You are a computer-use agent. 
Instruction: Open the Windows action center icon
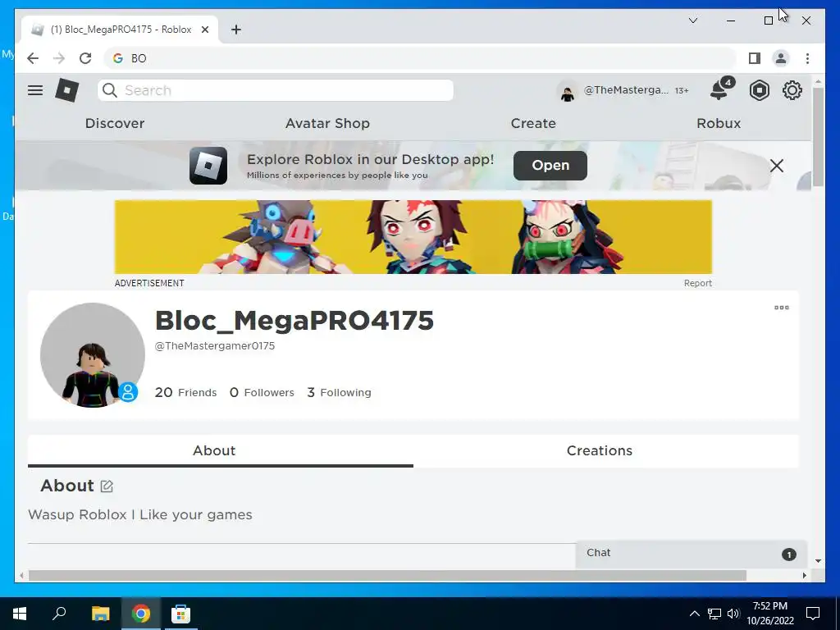(x=813, y=614)
